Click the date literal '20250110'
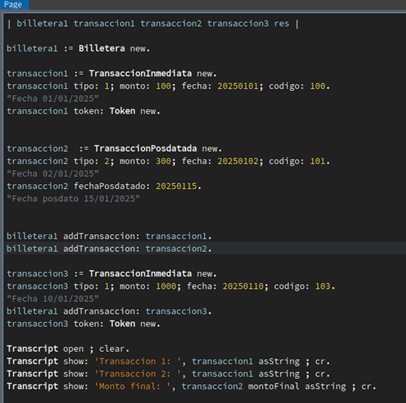Screen dimensions: 406x403 (x=243, y=286)
